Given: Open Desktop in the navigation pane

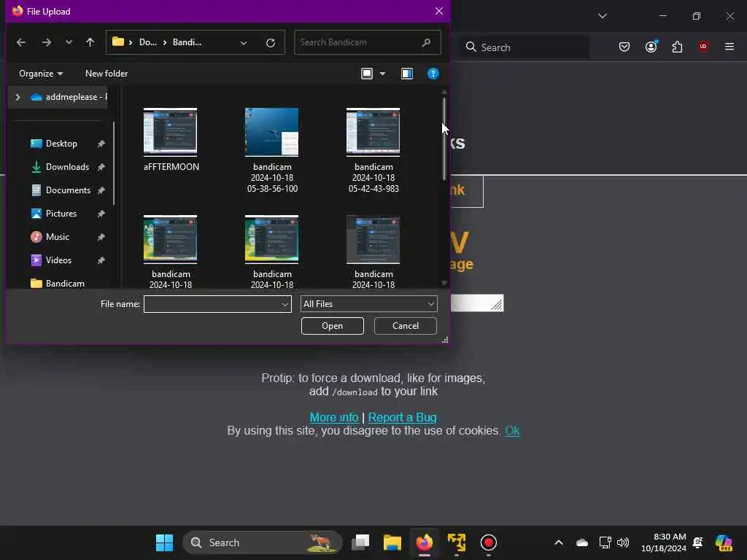Looking at the screenshot, I should point(61,144).
